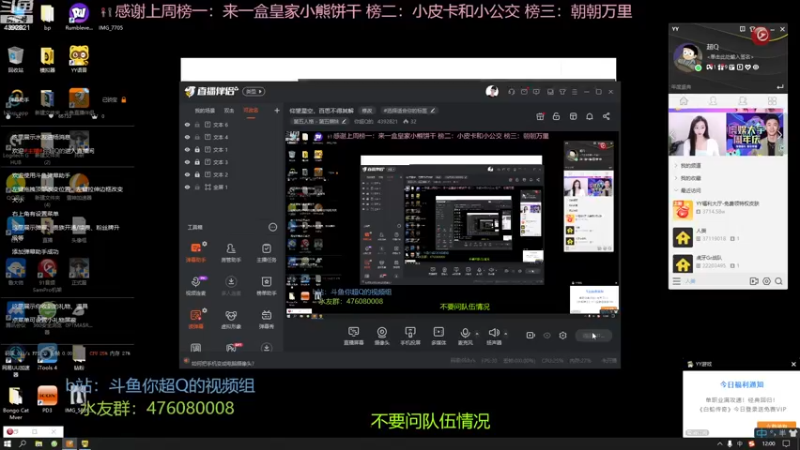Open 视频连麦 microphone tool

pos(195,285)
